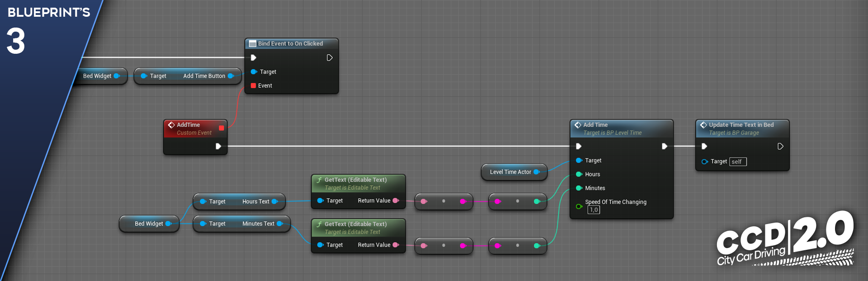Click Level Time Actor output pin

click(x=537, y=172)
